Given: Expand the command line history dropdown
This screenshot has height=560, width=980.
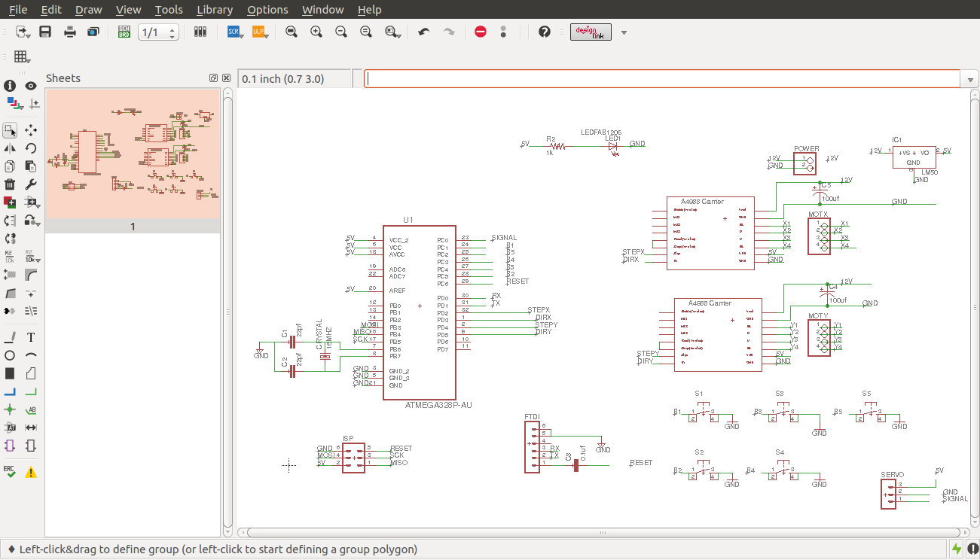Looking at the screenshot, I should (x=969, y=79).
